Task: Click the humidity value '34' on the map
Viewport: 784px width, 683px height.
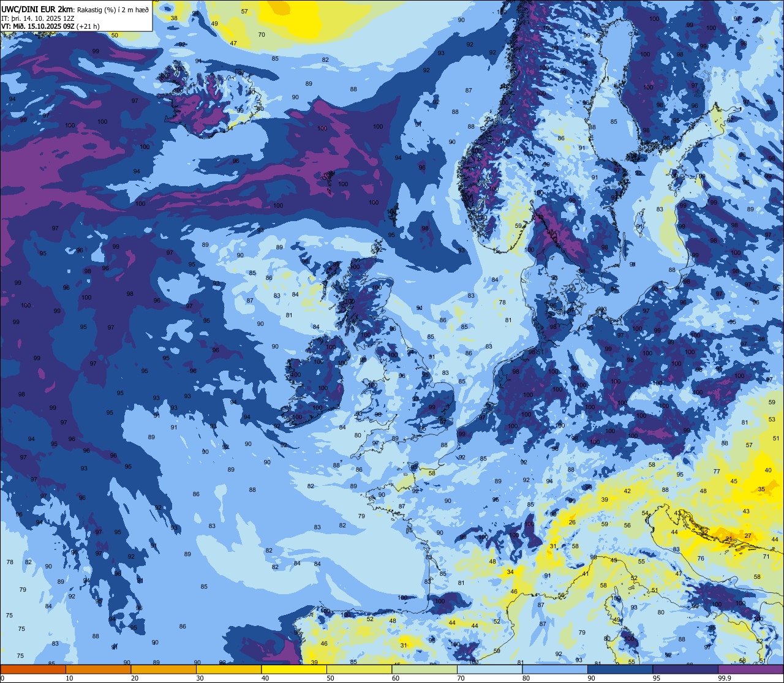Action: click(510, 572)
